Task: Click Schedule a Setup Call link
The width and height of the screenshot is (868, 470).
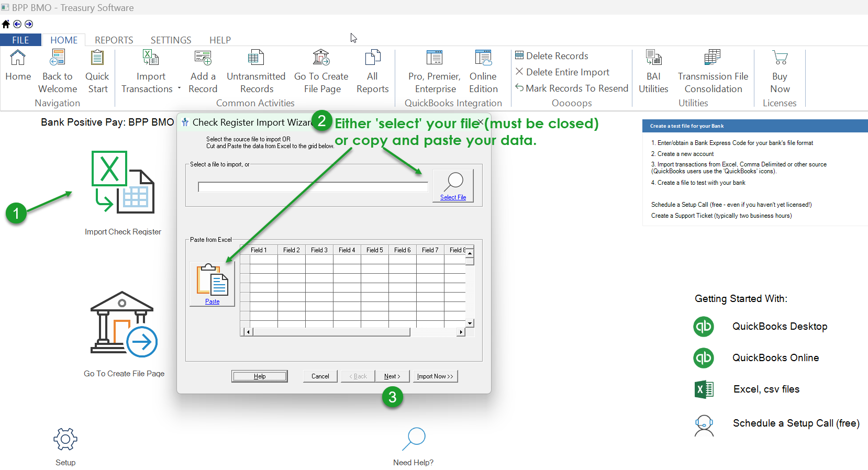Action: pos(796,423)
